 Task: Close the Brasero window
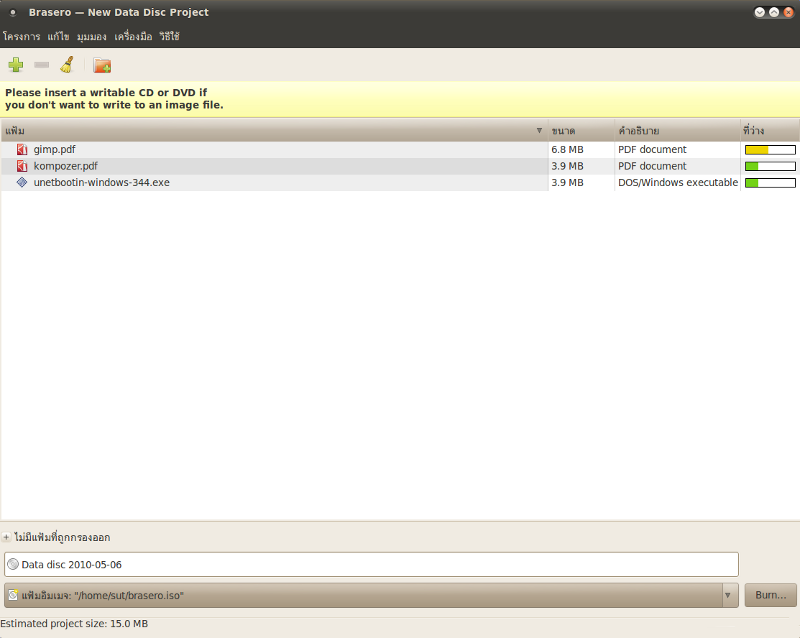coord(788,12)
